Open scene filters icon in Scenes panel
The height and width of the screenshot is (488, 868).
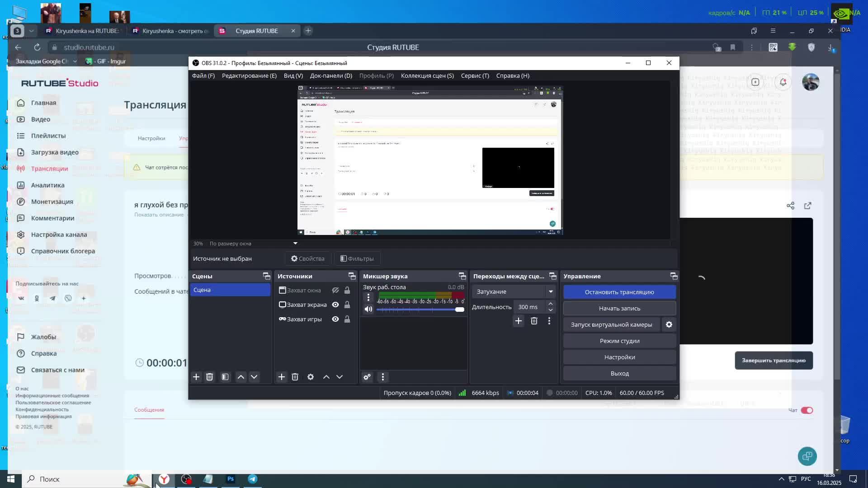coord(225,377)
